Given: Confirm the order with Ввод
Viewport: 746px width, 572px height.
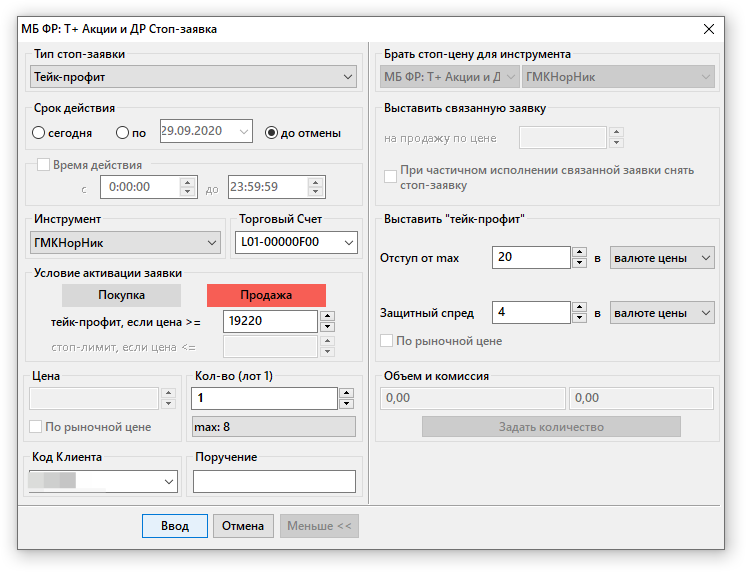Looking at the screenshot, I should pyautogui.click(x=175, y=526).
